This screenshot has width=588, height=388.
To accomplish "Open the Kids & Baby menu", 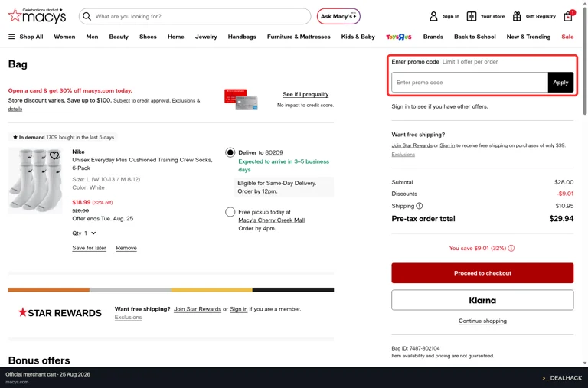I will pos(358,37).
